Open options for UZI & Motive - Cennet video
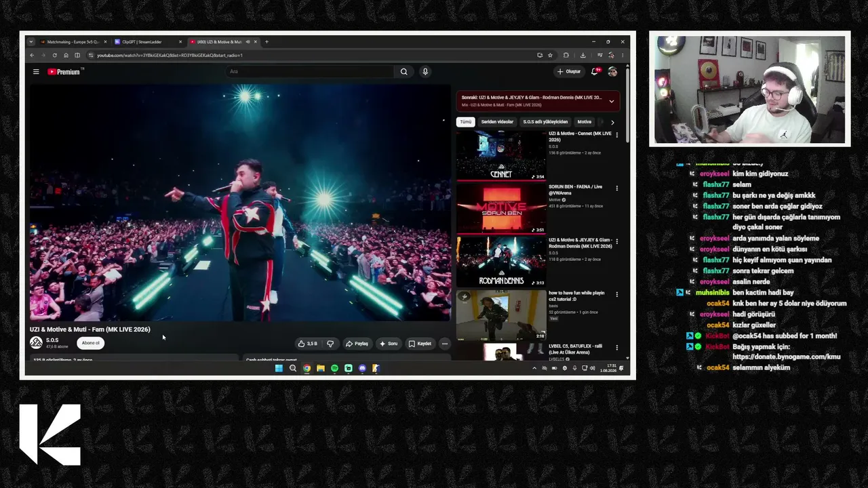Screen dimensions: 868x488 [x=616, y=135]
